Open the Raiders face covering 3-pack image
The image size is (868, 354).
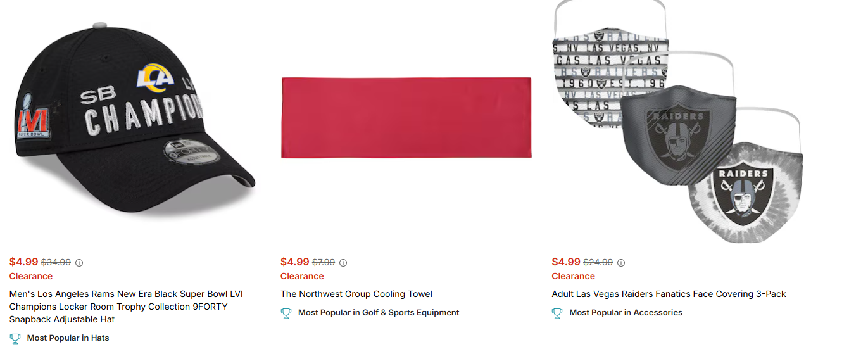(x=677, y=120)
